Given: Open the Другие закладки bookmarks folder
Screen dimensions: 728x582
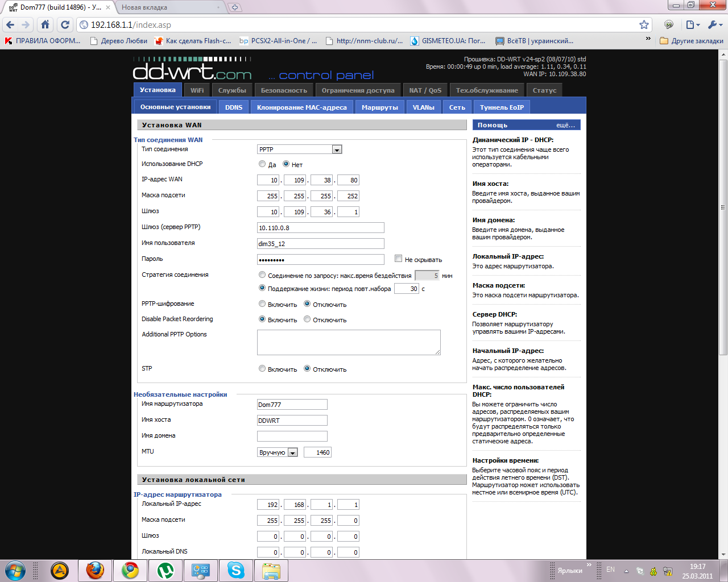Looking at the screenshot, I should tap(691, 41).
